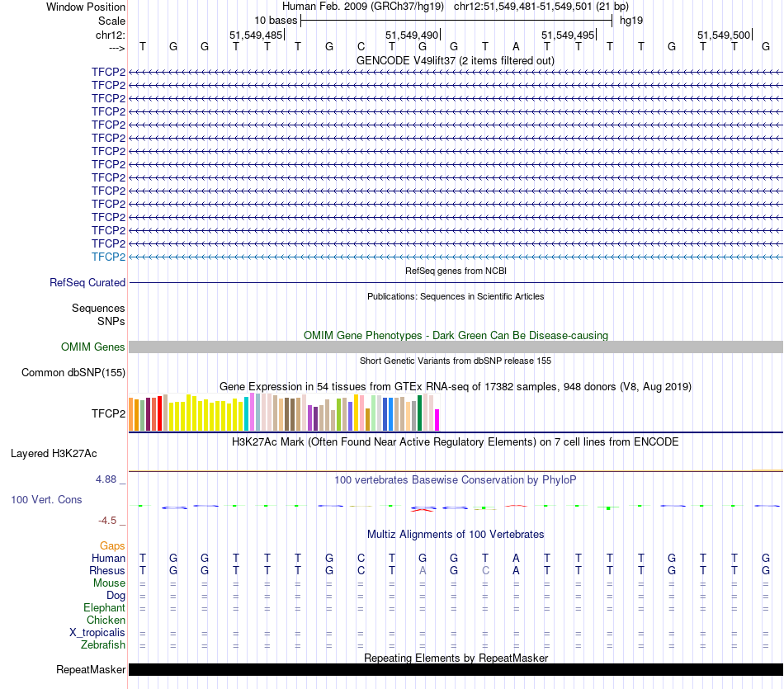The image size is (784, 689).
Task: Click position marker 51,549,485
Action: coord(257,35)
